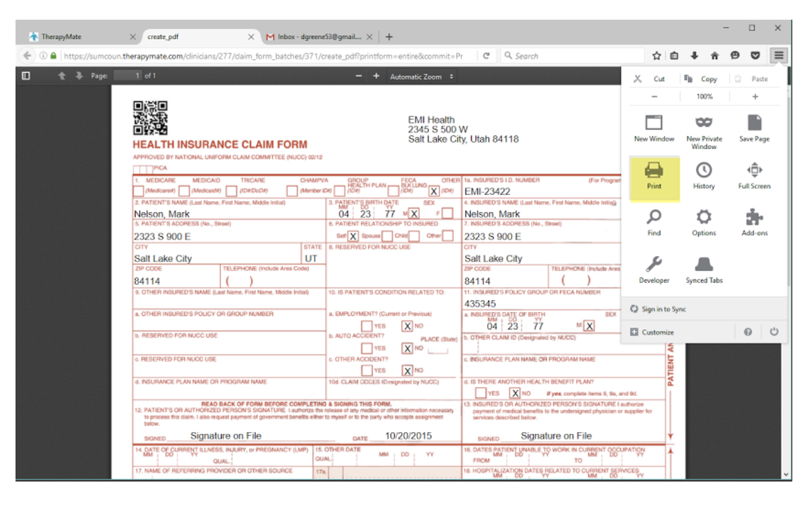Tick the Spouse relationship checkbox

pos(387,236)
